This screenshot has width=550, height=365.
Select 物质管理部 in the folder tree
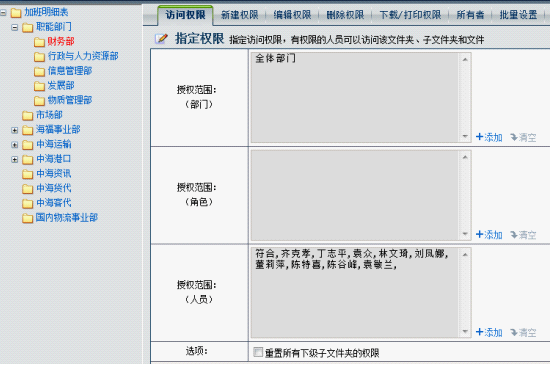[70, 100]
